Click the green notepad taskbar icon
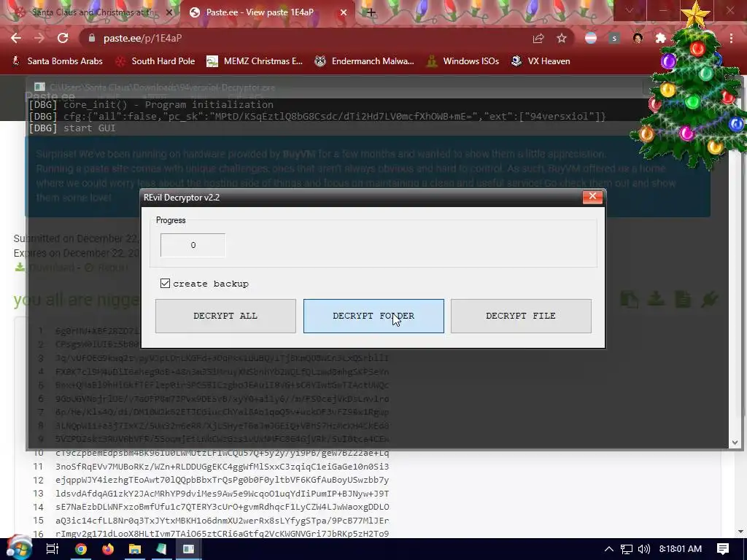 pyautogui.click(x=161, y=549)
